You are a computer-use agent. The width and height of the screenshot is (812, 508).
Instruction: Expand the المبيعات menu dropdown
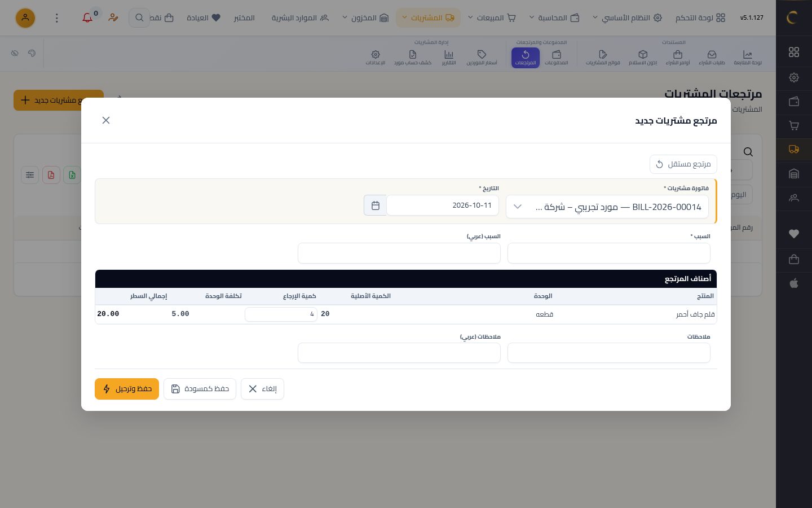point(492,18)
